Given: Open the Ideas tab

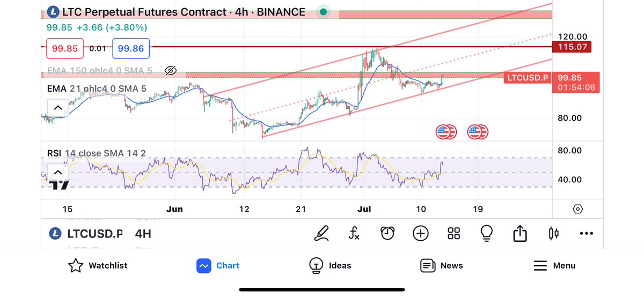Looking at the screenshot, I should (x=330, y=265).
